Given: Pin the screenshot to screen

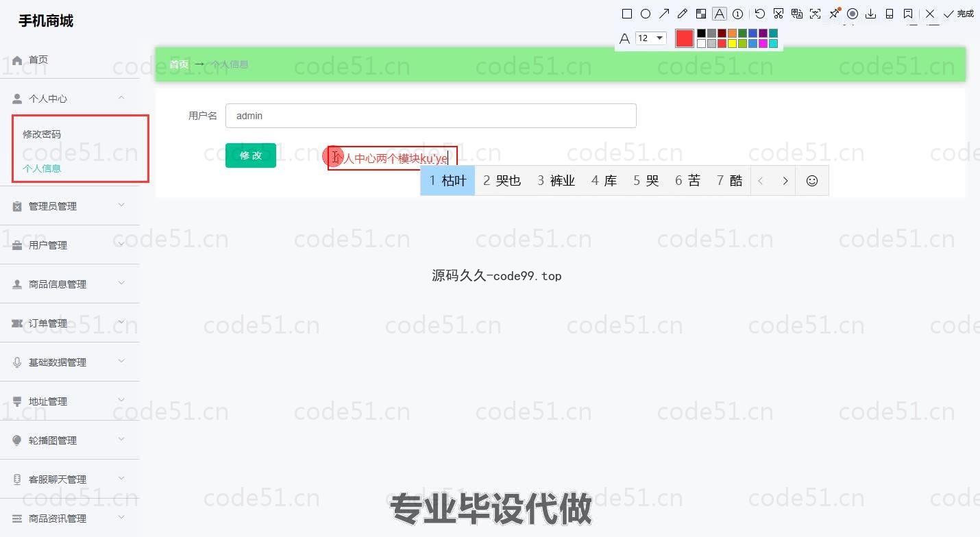Looking at the screenshot, I should click(834, 14).
